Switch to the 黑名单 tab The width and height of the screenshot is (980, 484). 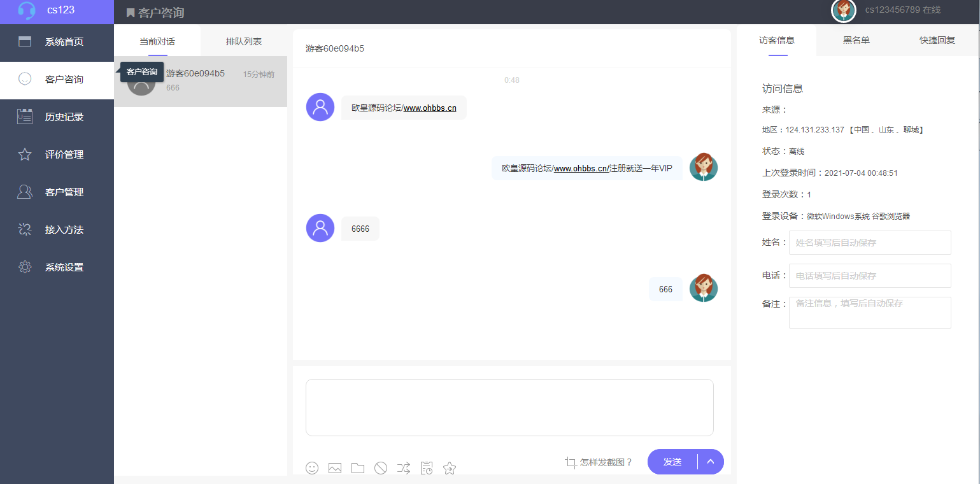pos(856,39)
